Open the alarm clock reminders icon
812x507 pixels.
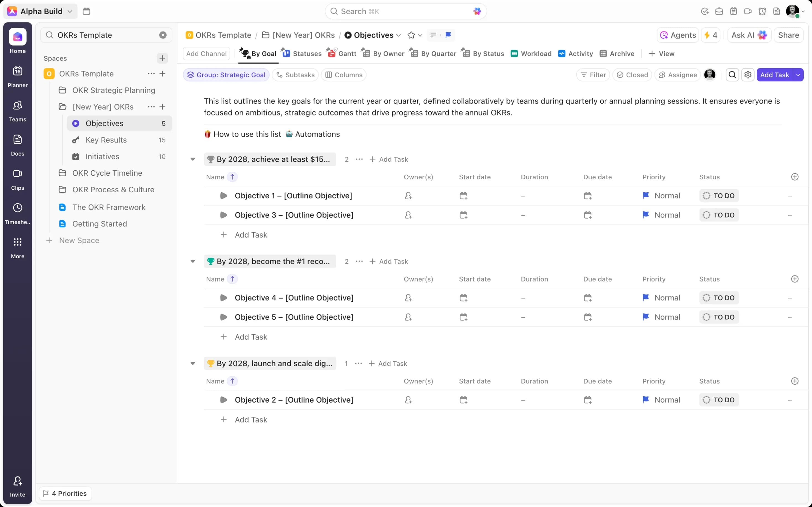(x=762, y=11)
